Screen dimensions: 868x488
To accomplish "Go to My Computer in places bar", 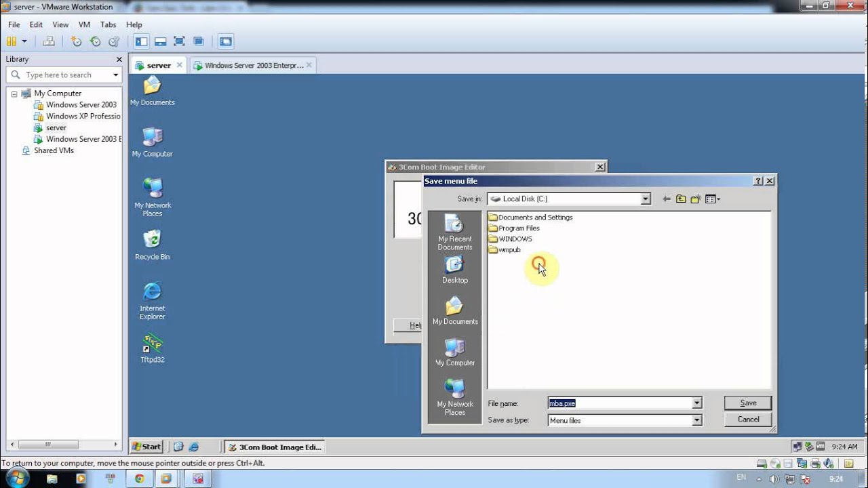I will point(455,352).
